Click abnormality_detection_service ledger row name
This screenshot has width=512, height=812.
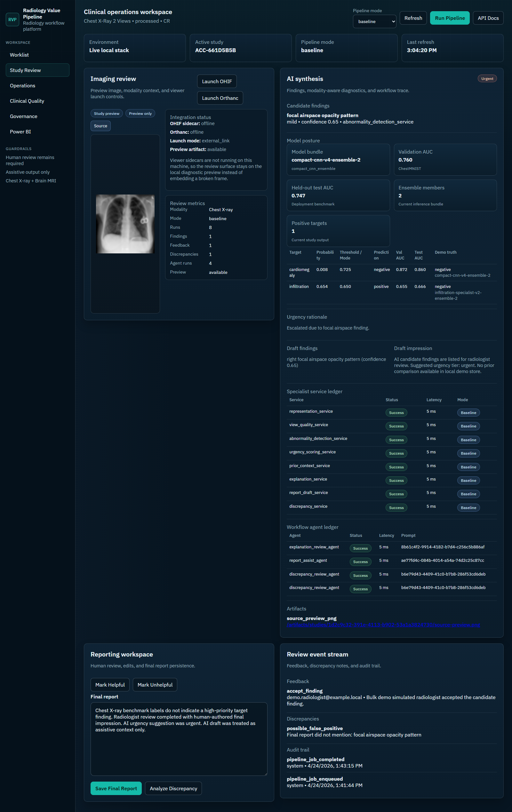point(318,438)
